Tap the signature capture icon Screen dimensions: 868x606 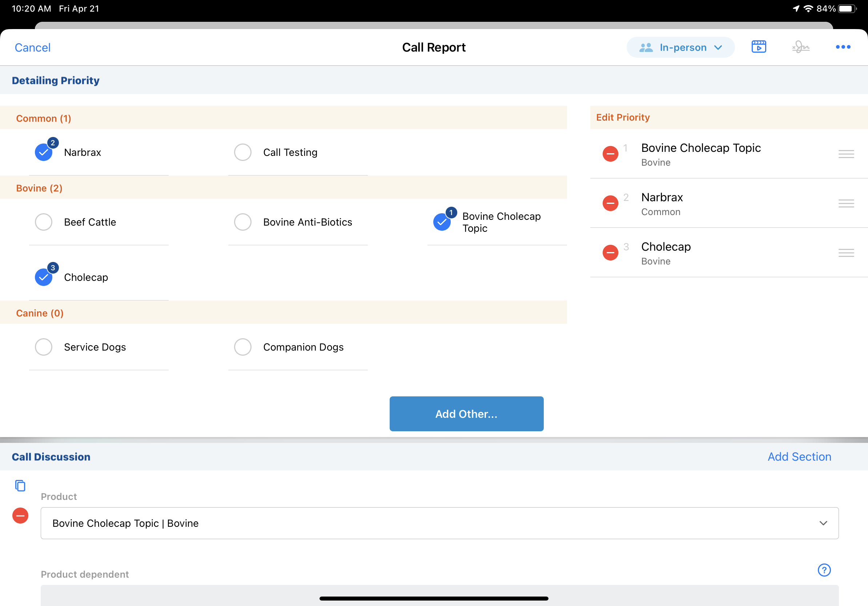pyautogui.click(x=800, y=47)
